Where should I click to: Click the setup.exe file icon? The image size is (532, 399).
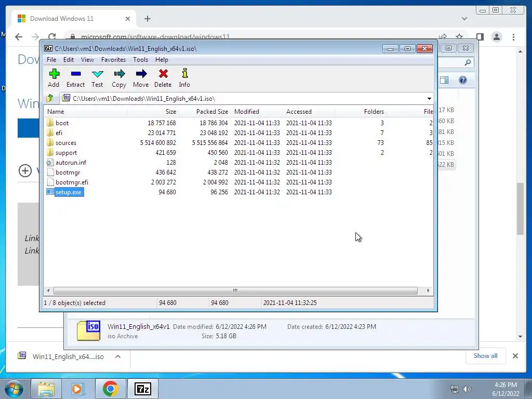pyautogui.click(x=50, y=192)
